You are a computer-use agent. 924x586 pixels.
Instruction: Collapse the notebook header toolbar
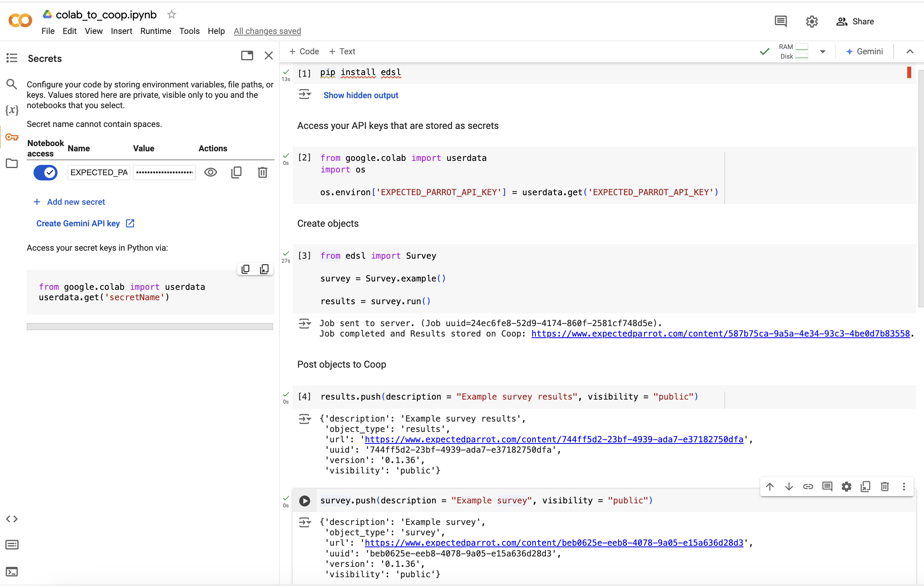tap(910, 51)
